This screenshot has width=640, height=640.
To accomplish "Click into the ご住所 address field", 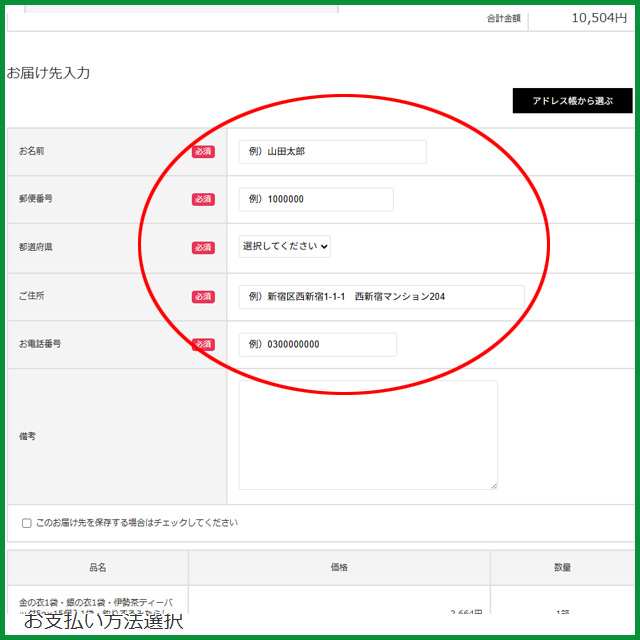I will tap(381, 297).
